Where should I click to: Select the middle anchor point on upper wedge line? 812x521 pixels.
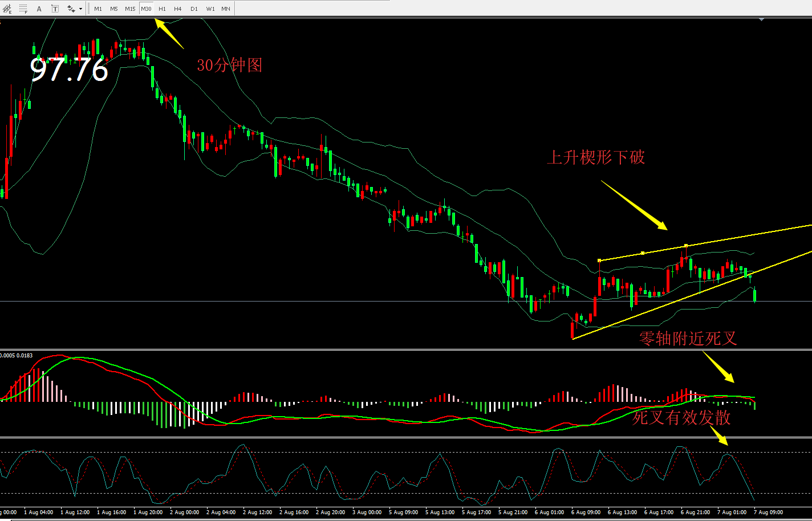point(643,253)
